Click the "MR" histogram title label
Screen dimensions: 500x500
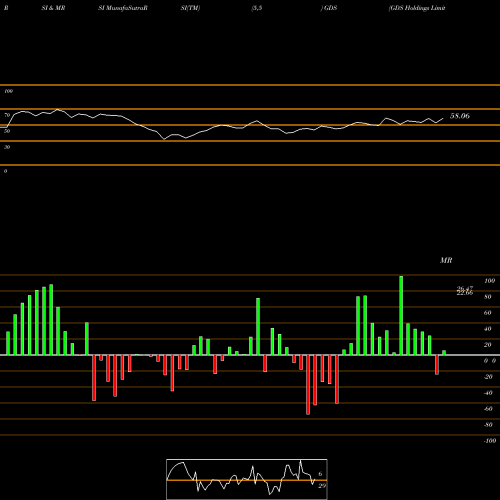coord(446,260)
